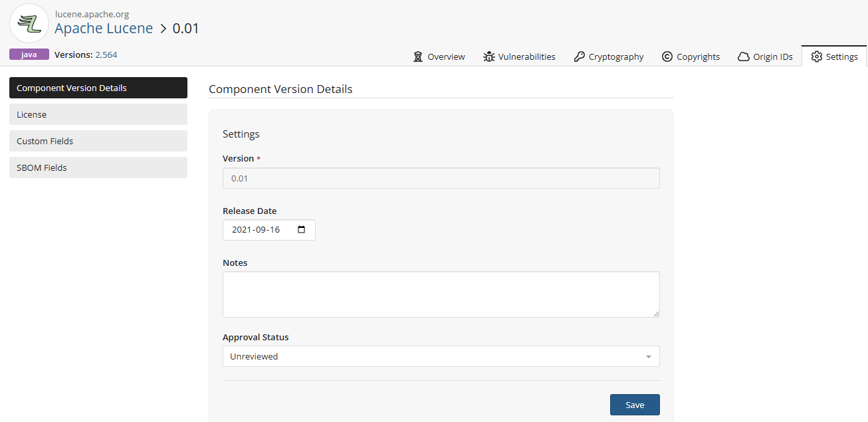Open the Overview tab

(x=439, y=56)
